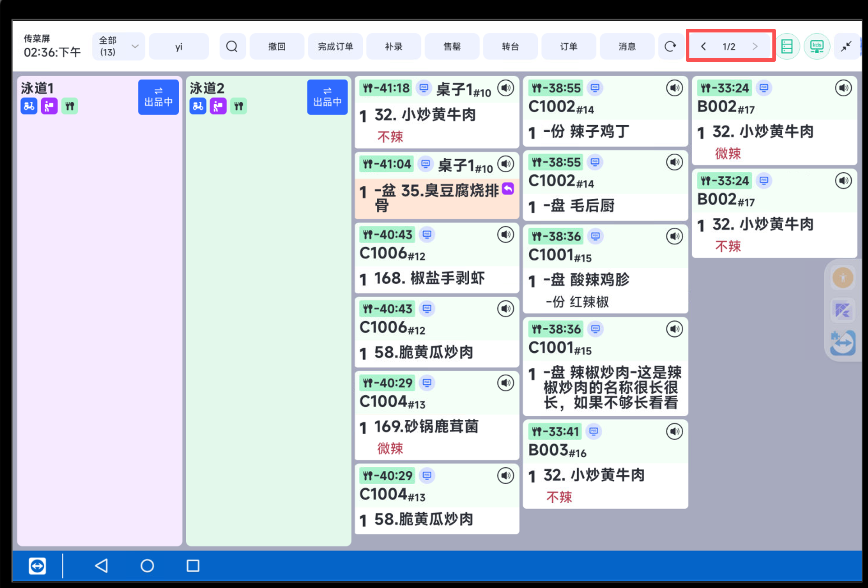Toggle purple takeout filter in 泳道2
This screenshot has height=588, width=868.
(218, 106)
